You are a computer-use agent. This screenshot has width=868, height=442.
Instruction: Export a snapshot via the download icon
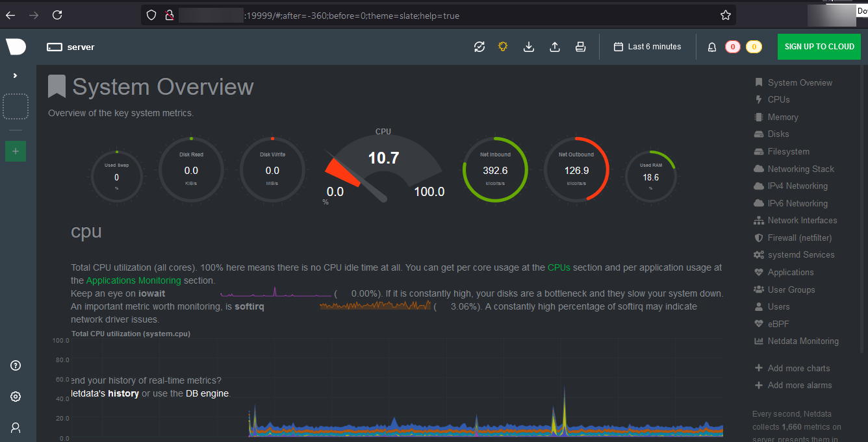[528, 46]
